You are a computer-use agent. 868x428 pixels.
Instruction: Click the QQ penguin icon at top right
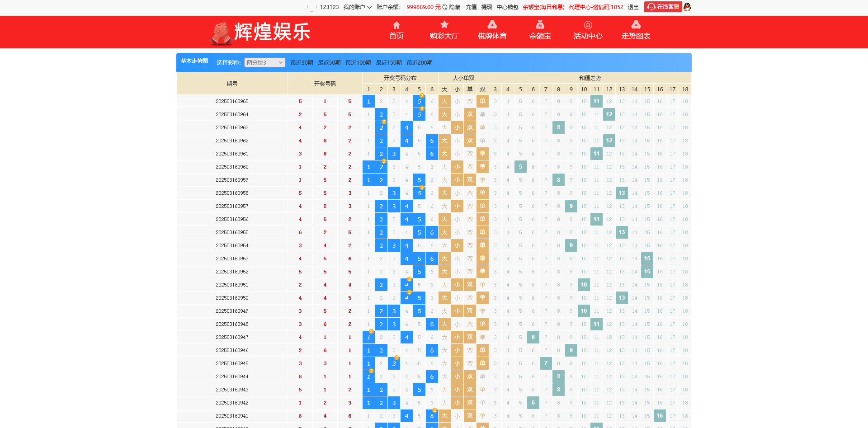click(687, 7)
